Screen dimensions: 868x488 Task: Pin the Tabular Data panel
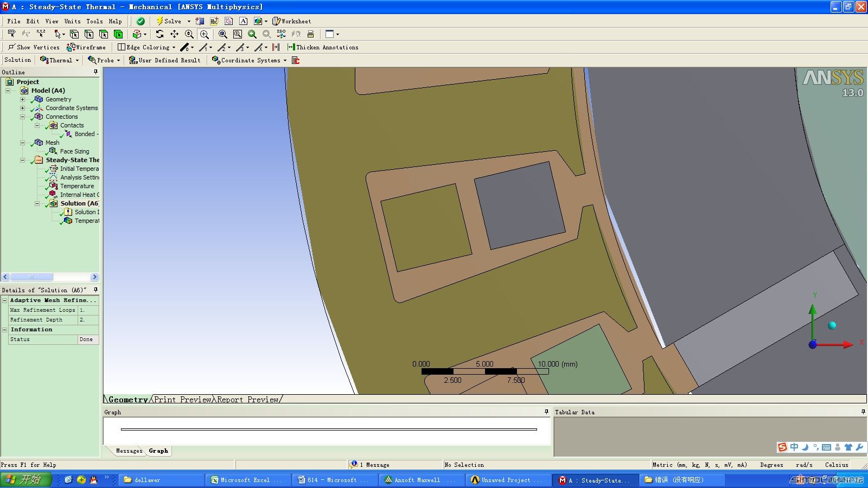863,412
